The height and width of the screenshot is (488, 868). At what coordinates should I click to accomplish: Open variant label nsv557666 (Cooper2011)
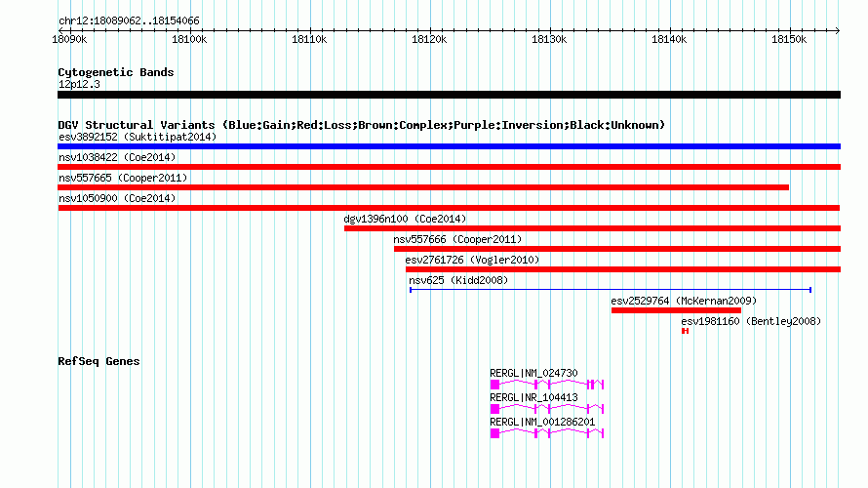457,239
